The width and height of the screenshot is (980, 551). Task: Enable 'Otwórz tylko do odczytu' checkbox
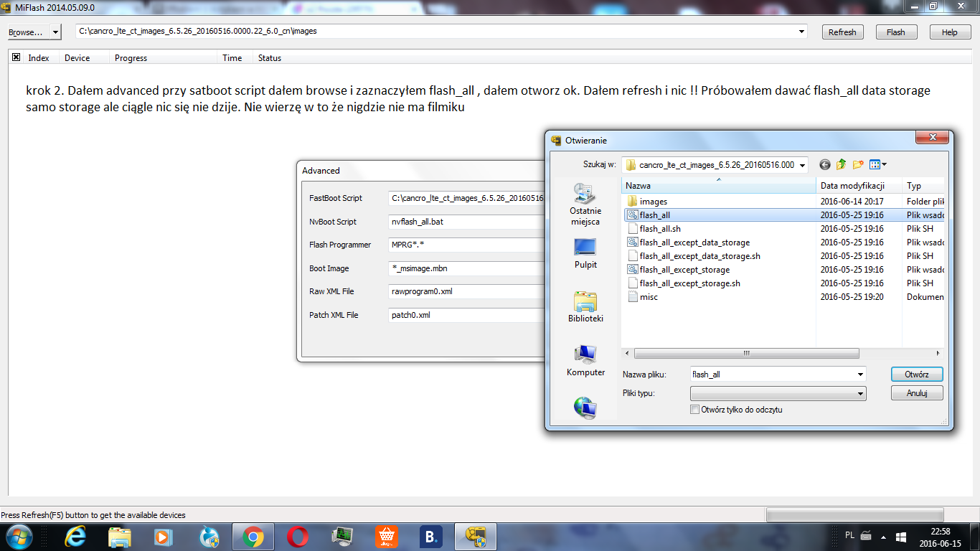pos(694,410)
